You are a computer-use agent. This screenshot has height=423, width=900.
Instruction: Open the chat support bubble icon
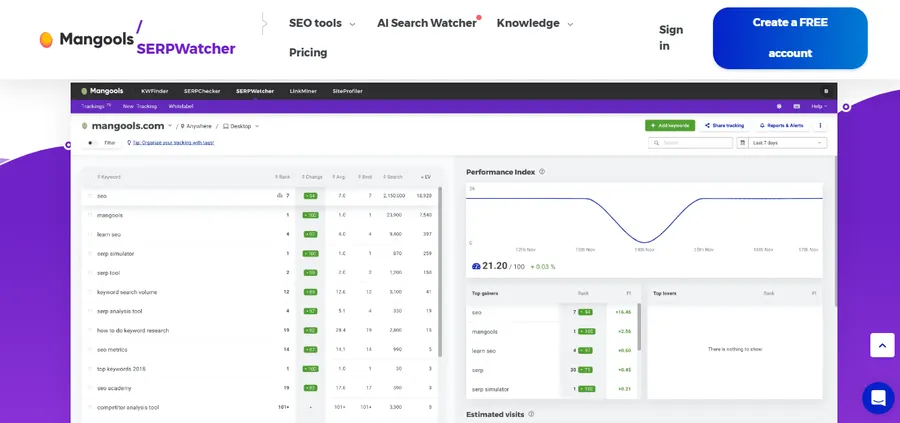pyautogui.click(x=878, y=398)
